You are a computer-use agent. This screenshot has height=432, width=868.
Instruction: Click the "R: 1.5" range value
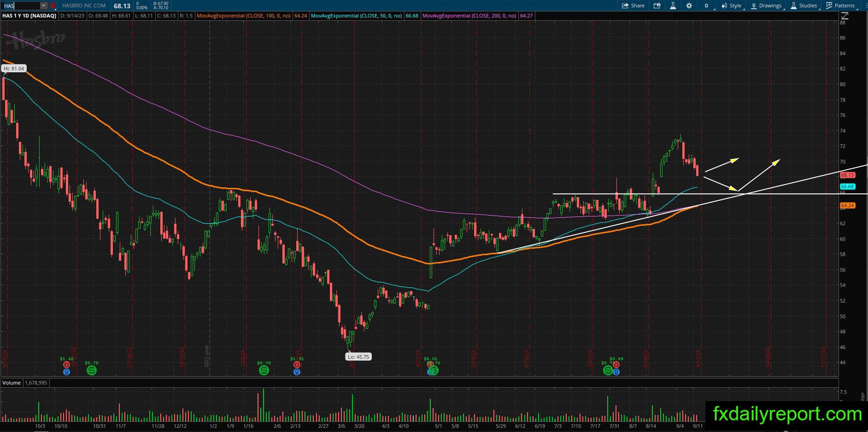point(186,16)
